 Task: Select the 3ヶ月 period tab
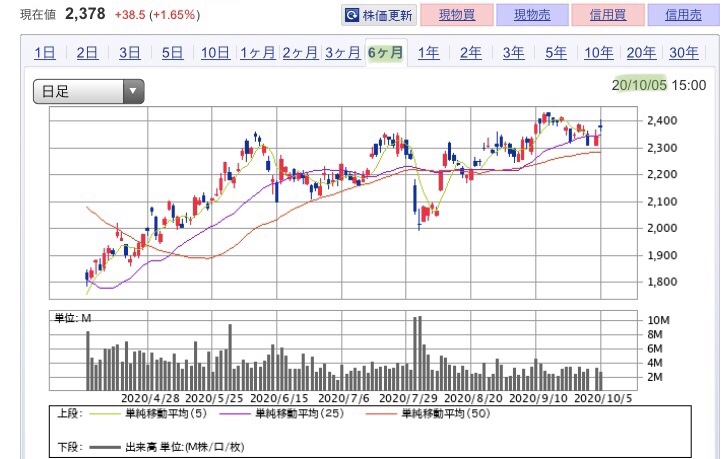click(343, 53)
